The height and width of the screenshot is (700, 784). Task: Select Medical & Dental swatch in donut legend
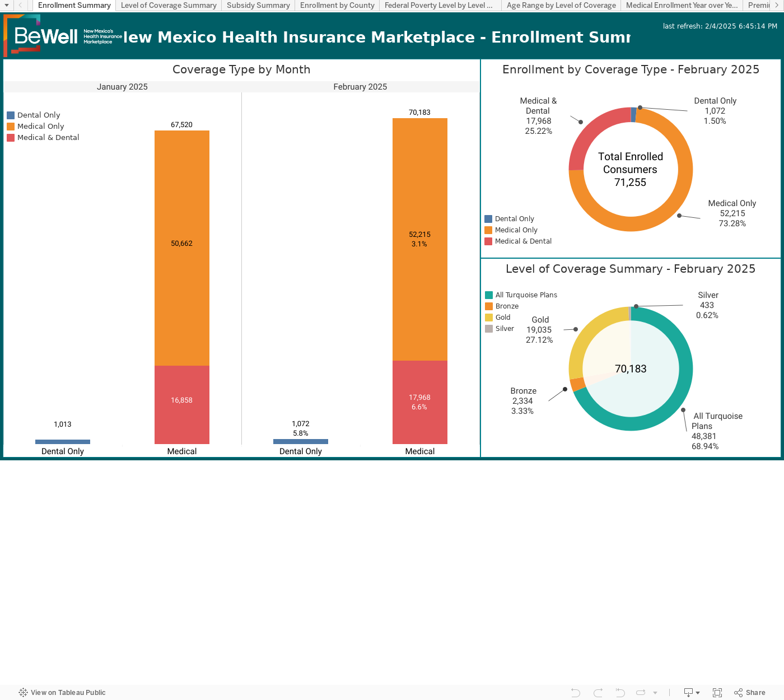tap(488, 241)
